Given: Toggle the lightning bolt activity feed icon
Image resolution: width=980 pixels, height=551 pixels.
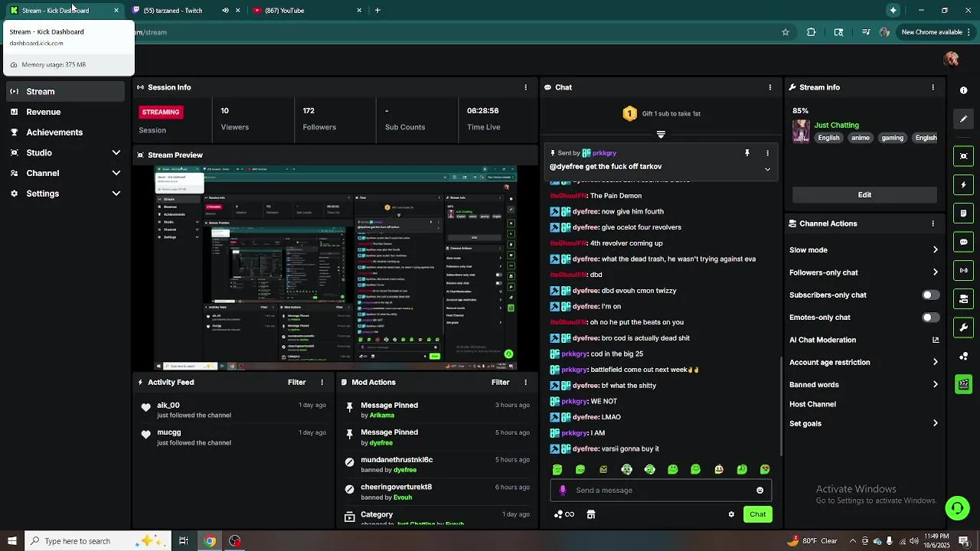Looking at the screenshot, I should (963, 184).
